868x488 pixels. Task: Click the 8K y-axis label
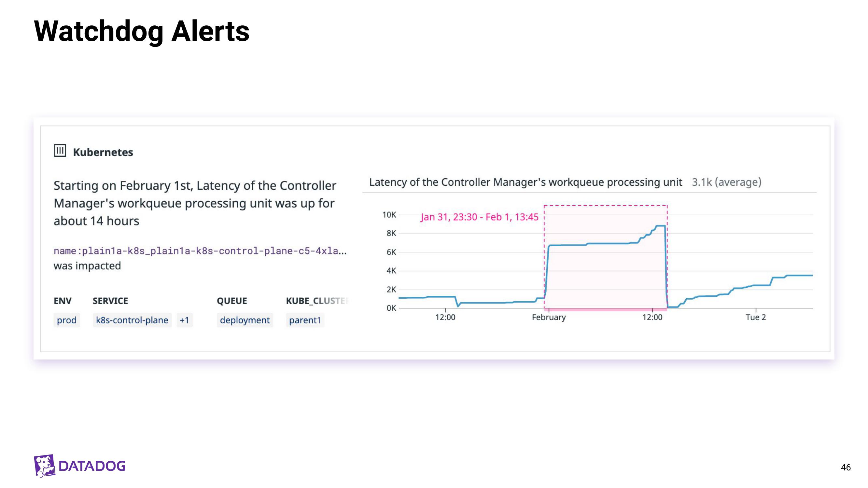391,233
